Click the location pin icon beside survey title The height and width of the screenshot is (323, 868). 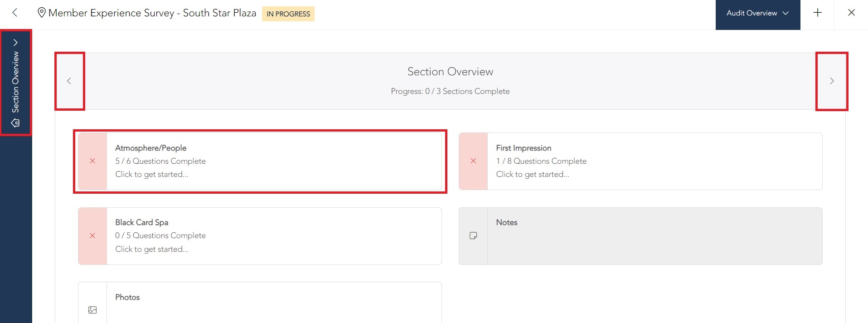41,13
